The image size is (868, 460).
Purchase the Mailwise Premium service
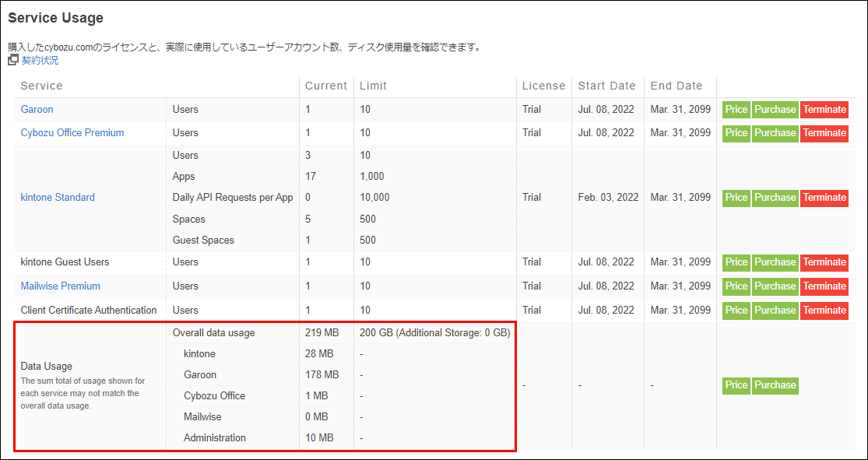point(775,286)
